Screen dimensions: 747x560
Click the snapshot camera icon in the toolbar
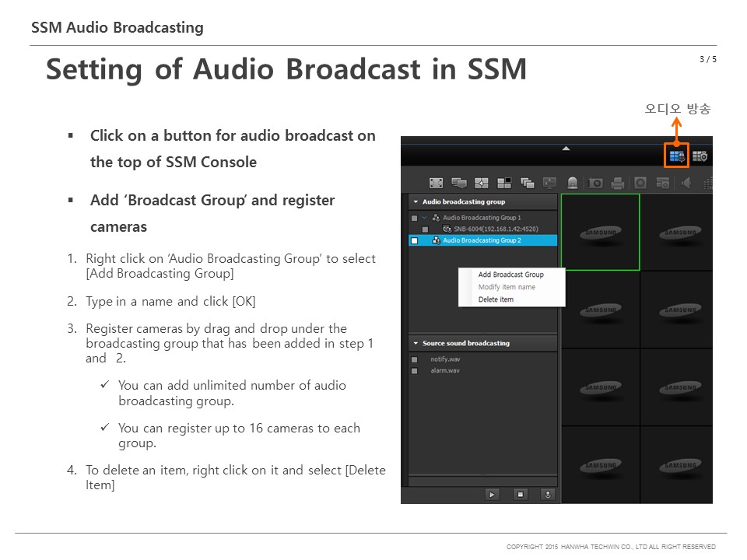[x=596, y=182]
